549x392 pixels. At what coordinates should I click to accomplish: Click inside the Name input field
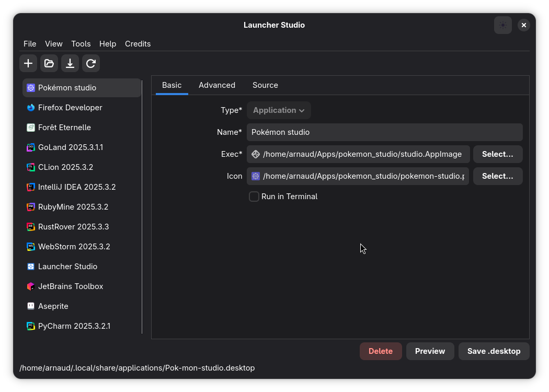click(x=384, y=132)
